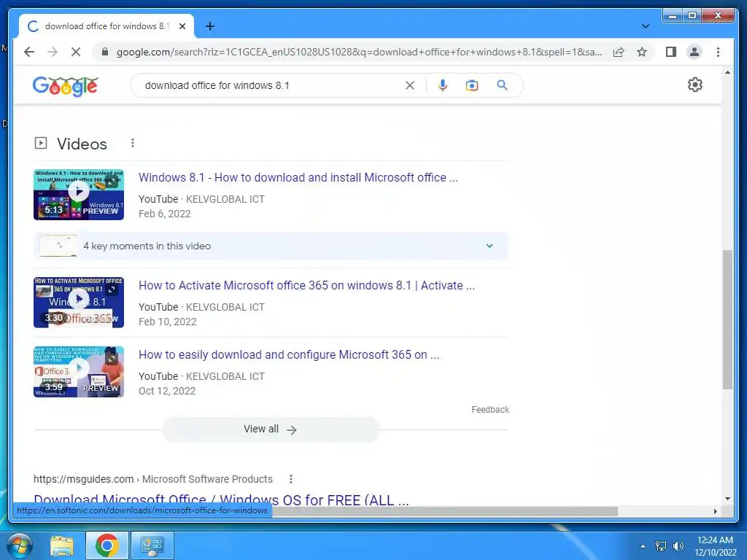
Task: Click the View all videos button
Action: [271, 429]
